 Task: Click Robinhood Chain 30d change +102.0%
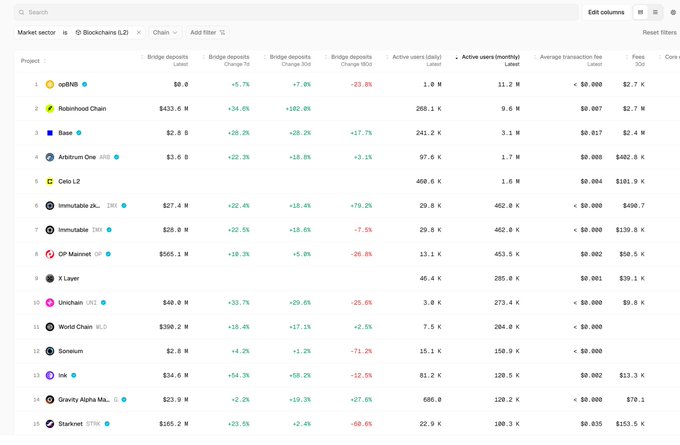[x=298, y=108]
